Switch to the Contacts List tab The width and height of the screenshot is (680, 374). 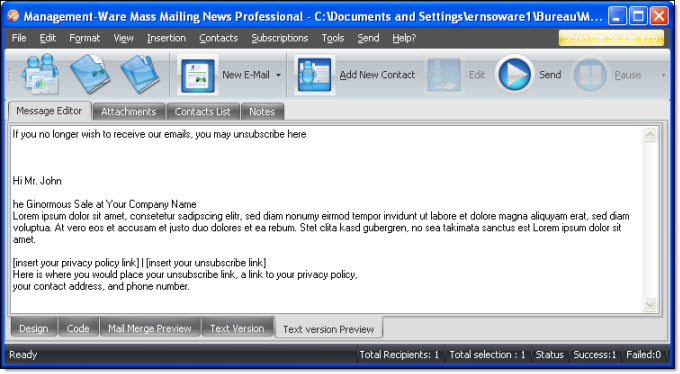(203, 112)
